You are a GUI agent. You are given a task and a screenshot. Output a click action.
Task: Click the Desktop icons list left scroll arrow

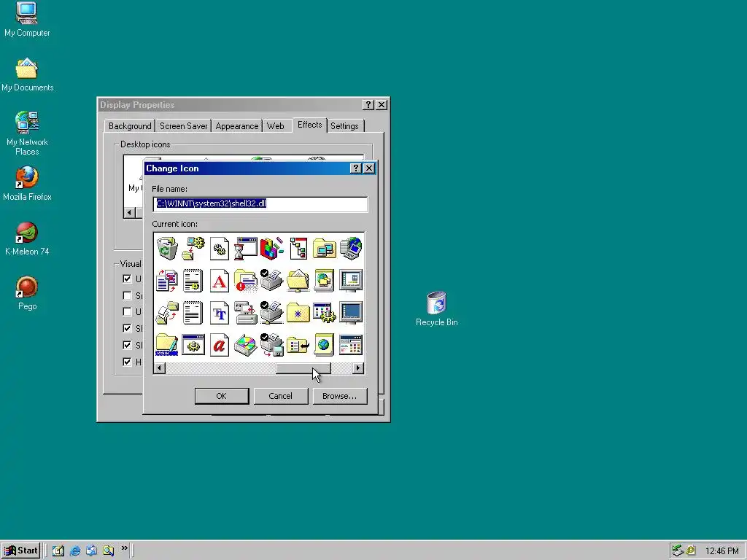click(x=130, y=212)
